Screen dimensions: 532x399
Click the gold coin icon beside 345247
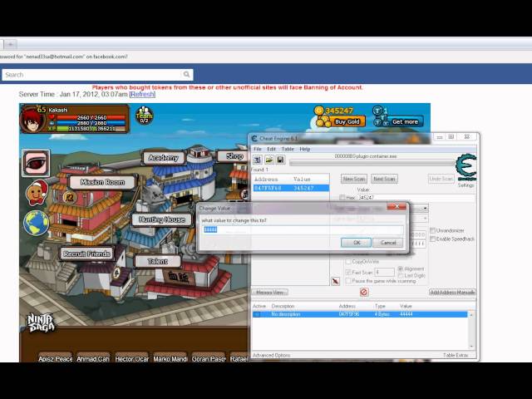[x=319, y=111]
